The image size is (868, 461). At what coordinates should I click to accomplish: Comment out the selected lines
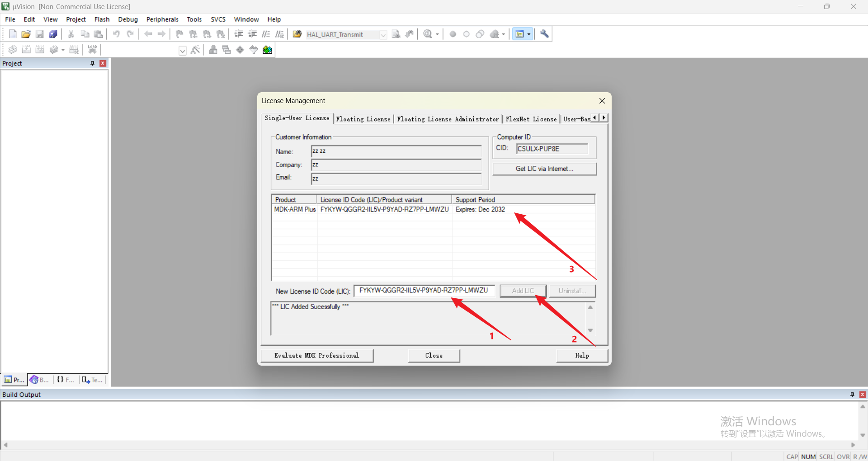coord(266,34)
